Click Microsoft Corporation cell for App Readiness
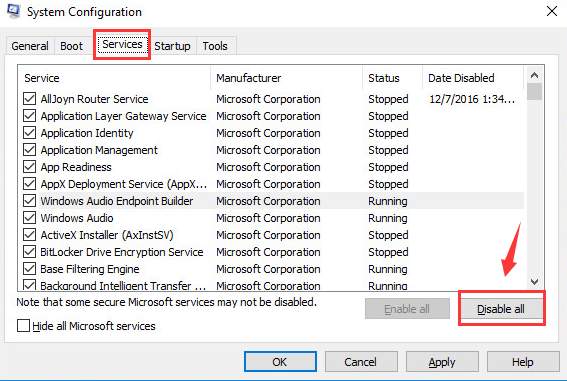This screenshot has width=567, height=381. (x=268, y=167)
